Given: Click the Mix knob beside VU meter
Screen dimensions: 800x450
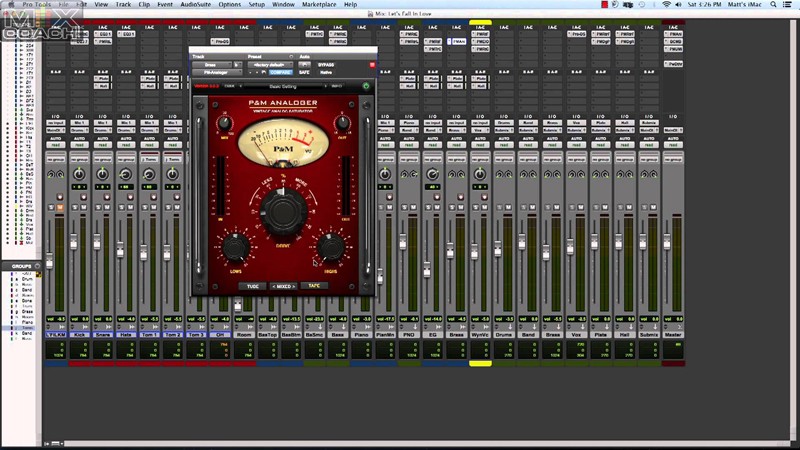Looking at the screenshot, I should click(x=226, y=125).
